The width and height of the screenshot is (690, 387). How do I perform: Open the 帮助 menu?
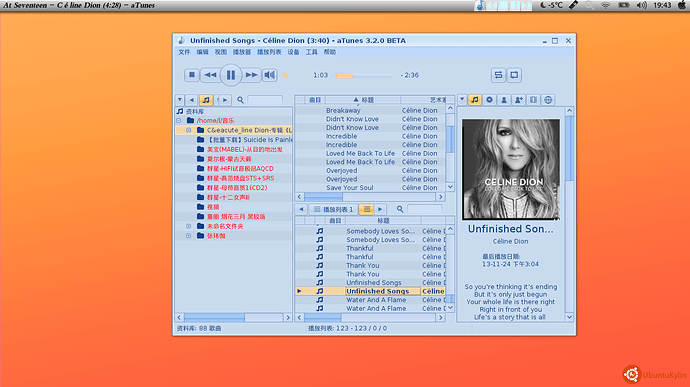point(330,52)
